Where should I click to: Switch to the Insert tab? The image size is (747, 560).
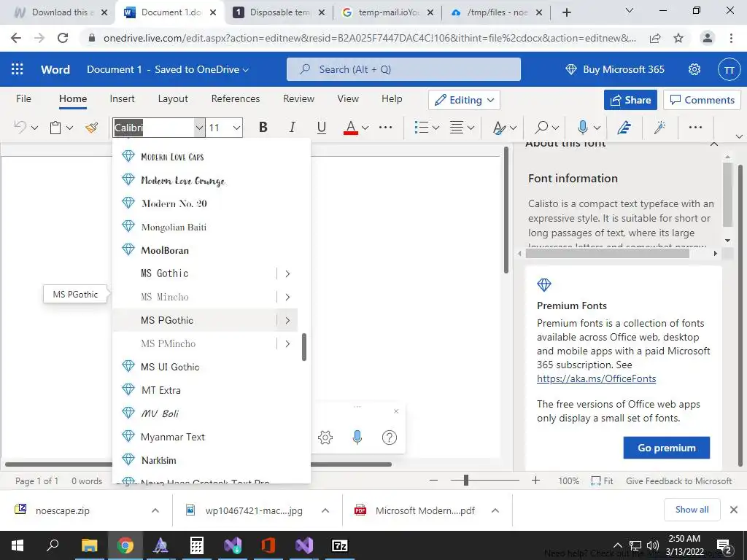click(122, 98)
